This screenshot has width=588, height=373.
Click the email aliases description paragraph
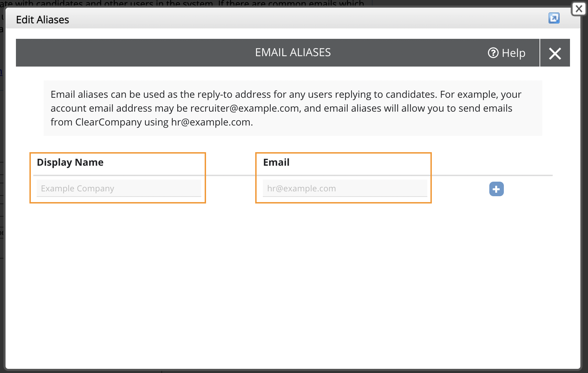(293, 108)
